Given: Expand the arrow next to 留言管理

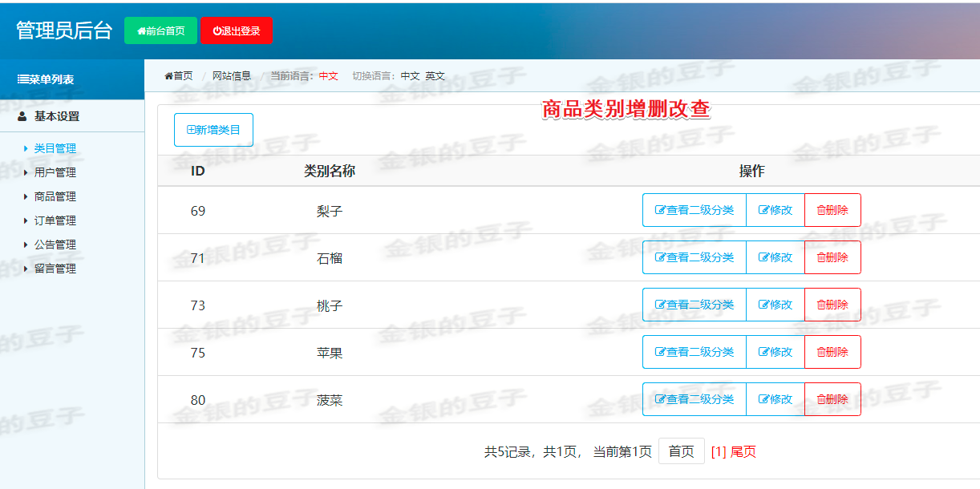Looking at the screenshot, I should coord(26,269).
